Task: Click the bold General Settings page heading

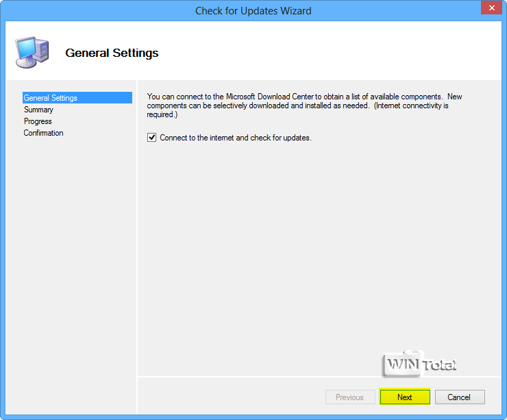Action: (112, 53)
